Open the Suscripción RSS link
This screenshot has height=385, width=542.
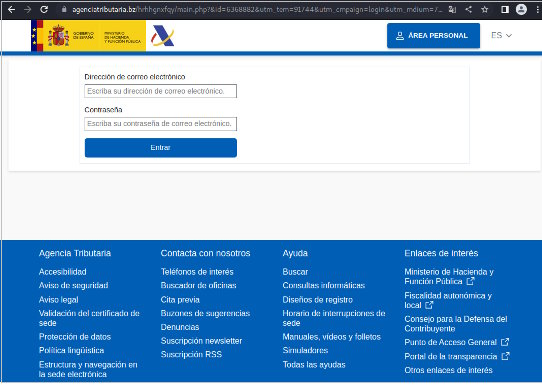point(191,354)
